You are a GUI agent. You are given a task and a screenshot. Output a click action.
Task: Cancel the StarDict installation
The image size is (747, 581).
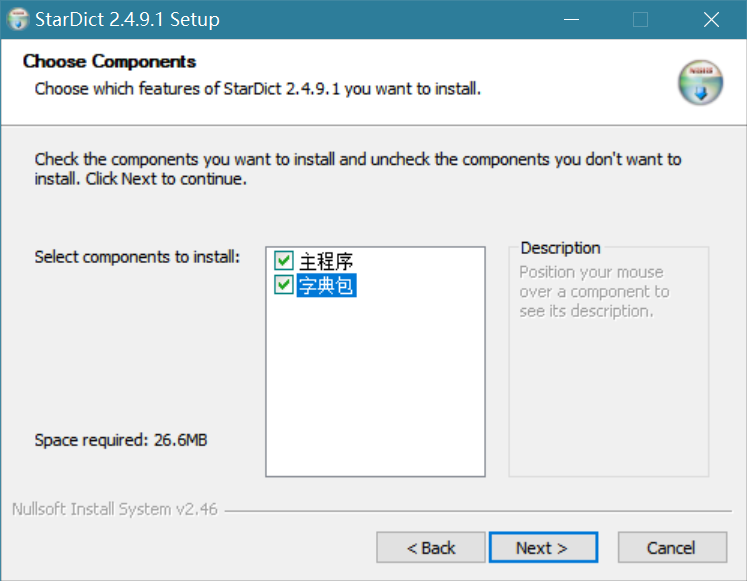point(671,548)
